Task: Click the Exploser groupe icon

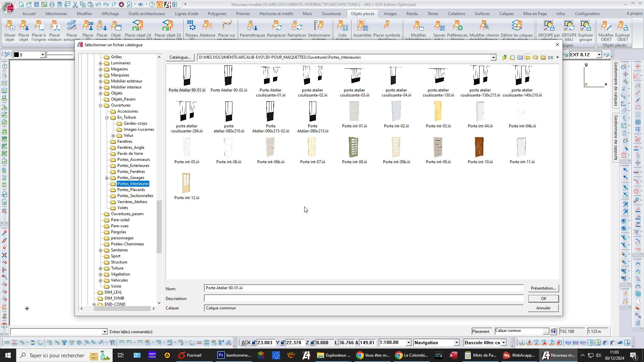Action: tap(585, 30)
